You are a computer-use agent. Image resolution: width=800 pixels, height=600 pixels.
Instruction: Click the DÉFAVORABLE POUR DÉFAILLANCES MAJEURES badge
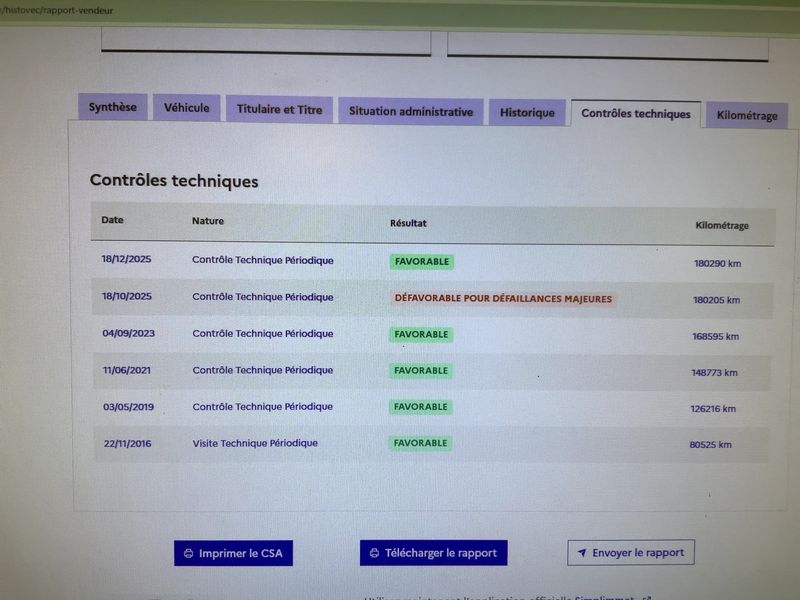pos(502,298)
